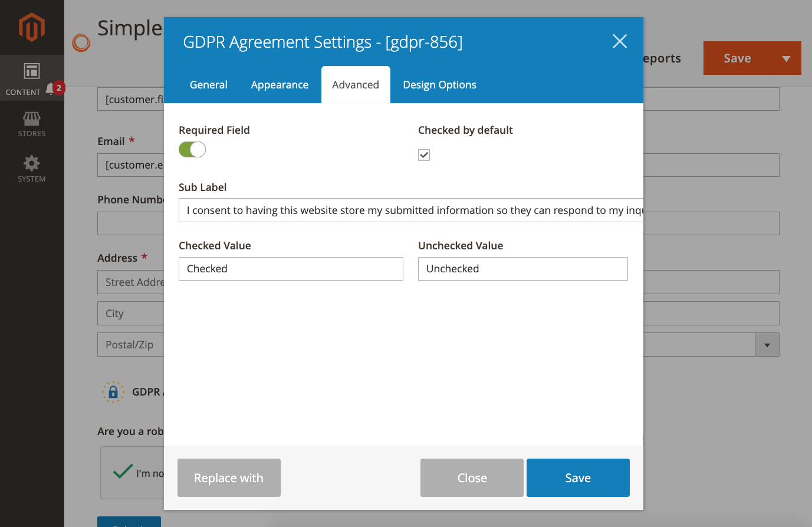812x527 pixels.
Task: Click the notifications bell icon
Action: (x=51, y=88)
